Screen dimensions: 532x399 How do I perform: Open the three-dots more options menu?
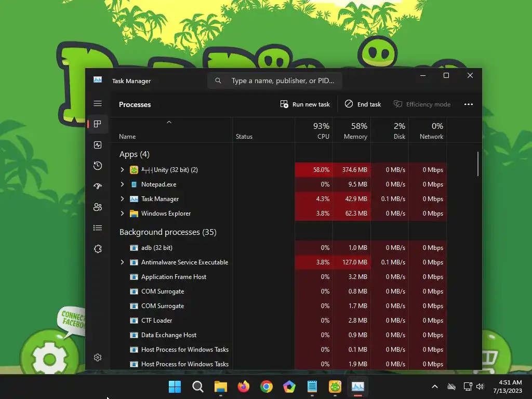(x=469, y=104)
